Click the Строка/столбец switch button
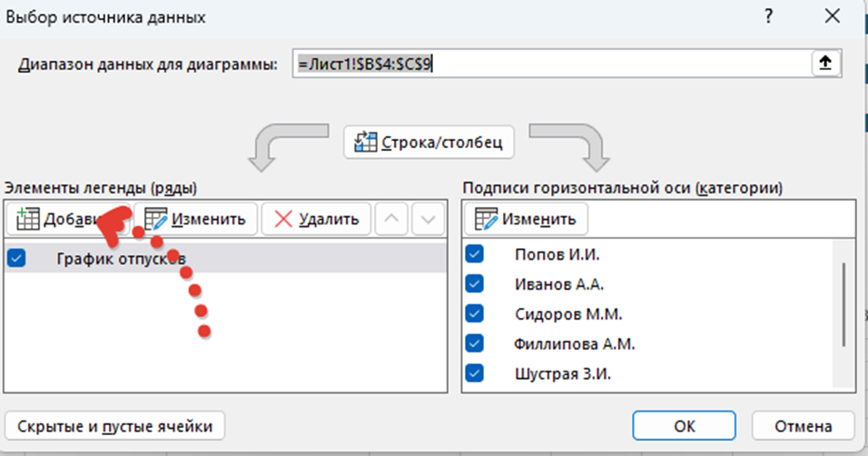Image resolution: width=868 pixels, height=456 pixels. click(x=429, y=143)
